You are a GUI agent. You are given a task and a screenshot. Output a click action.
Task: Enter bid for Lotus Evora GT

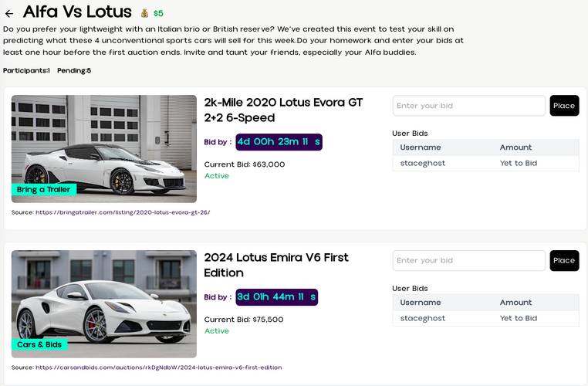[x=468, y=106]
